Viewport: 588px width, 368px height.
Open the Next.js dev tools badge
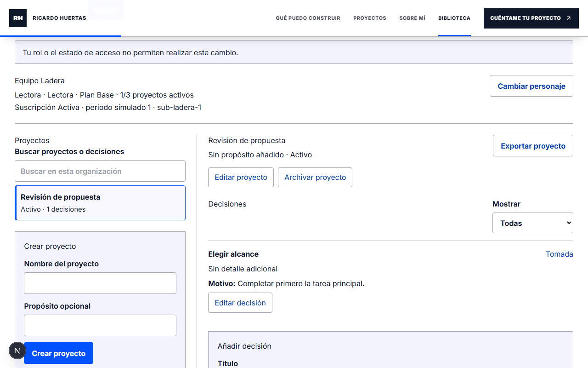[17, 351]
